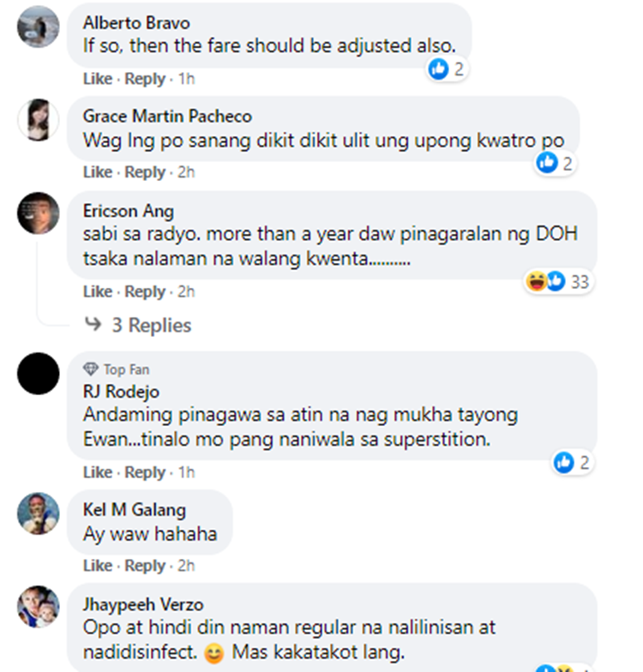Reply to RJ Rodejo's comment
643x672 pixels.
click(145, 473)
